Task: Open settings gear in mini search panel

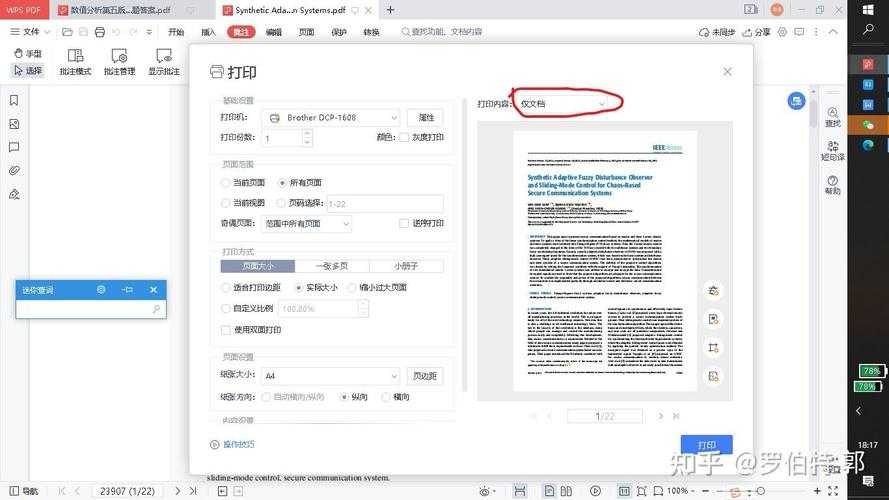Action: point(101,290)
